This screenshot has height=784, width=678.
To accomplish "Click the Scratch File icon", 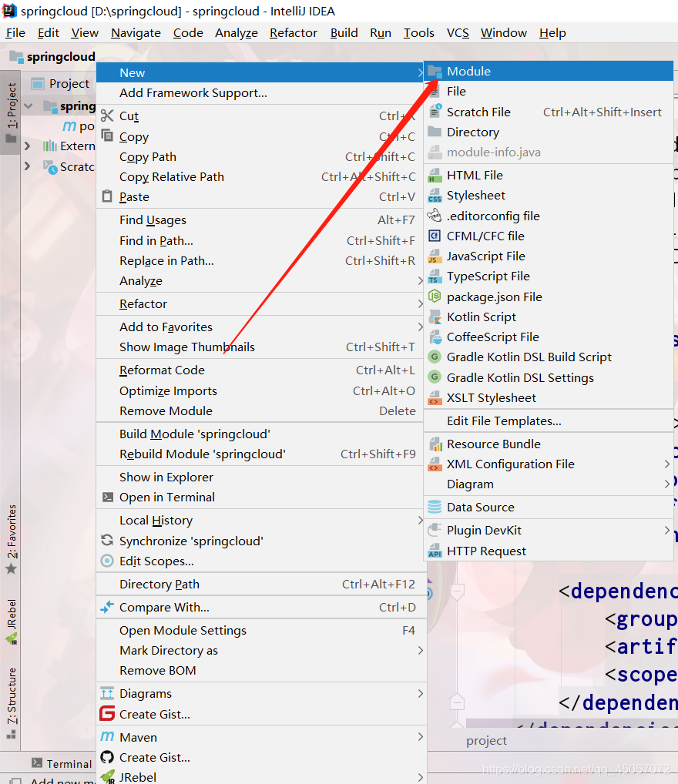I will pyautogui.click(x=435, y=112).
